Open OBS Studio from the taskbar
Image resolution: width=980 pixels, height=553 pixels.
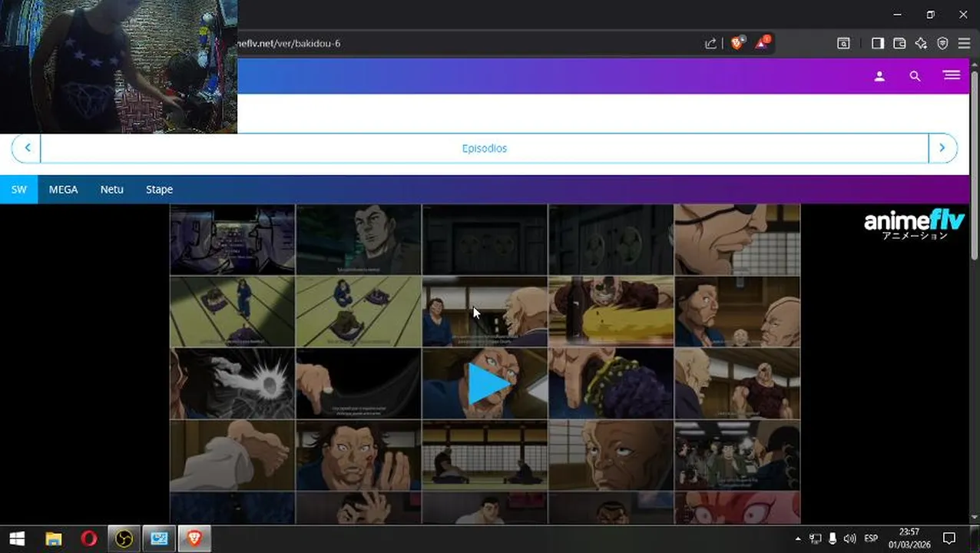(x=124, y=539)
